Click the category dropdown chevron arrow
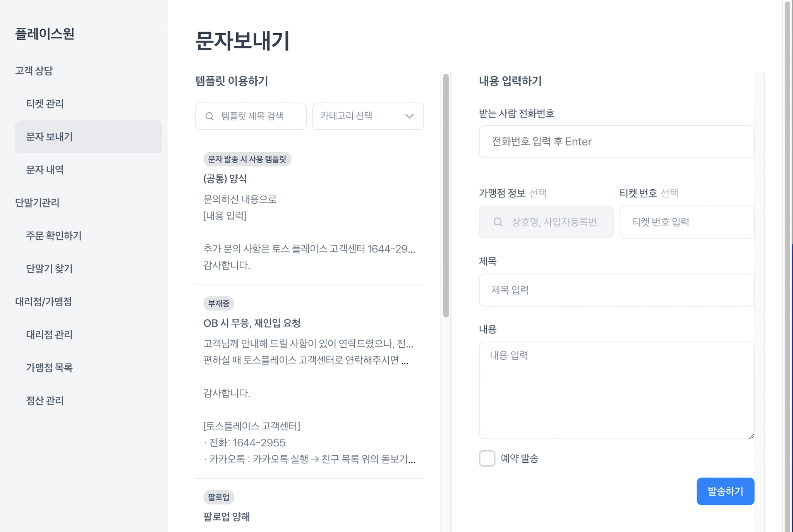 pos(409,116)
